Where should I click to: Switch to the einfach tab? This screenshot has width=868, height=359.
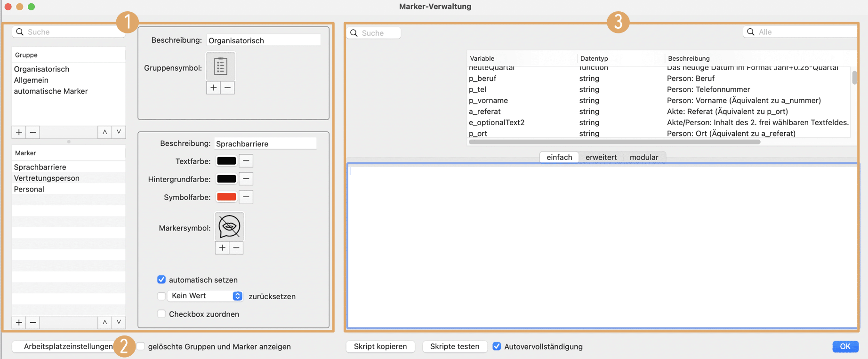(x=559, y=157)
